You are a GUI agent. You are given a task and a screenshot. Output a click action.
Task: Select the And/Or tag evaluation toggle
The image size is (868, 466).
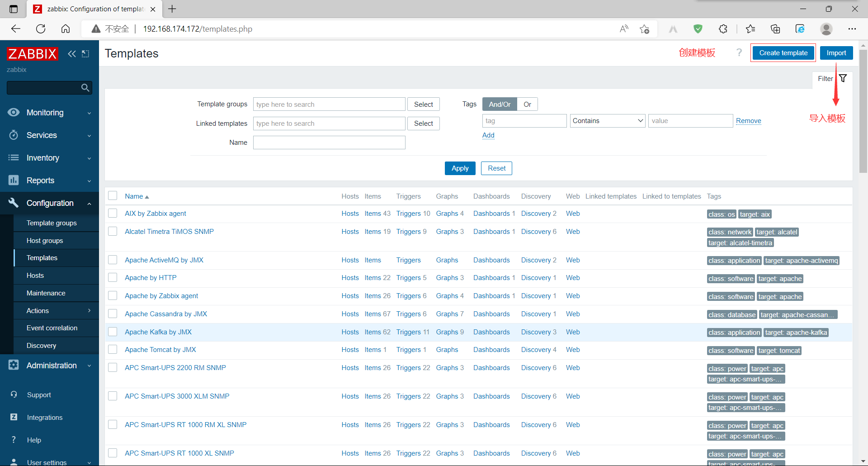(500, 104)
